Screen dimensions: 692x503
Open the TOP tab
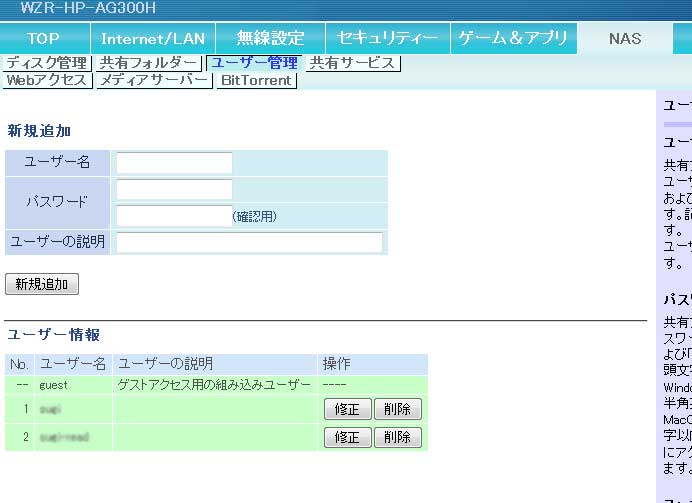click(x=44, y=39)
